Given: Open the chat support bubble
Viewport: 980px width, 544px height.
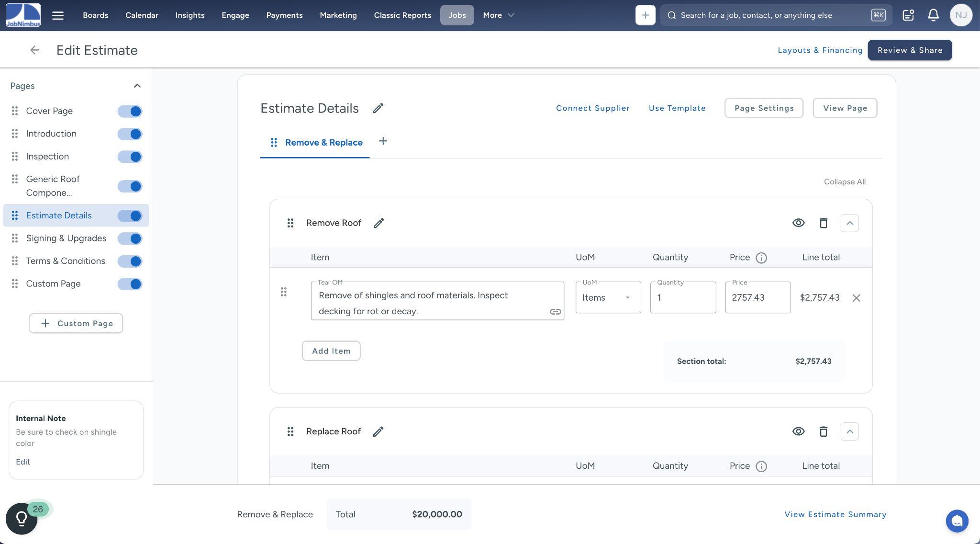Looking at the screenshot, I should tap(957, 521).
